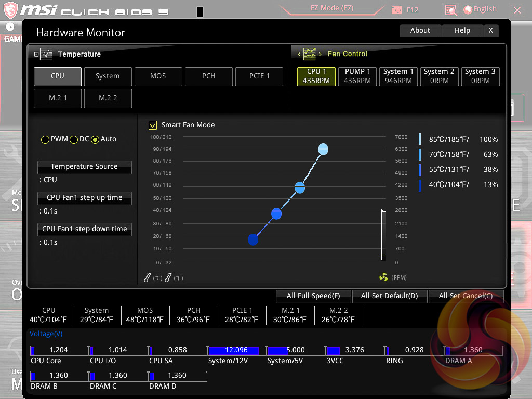Click the English language globe icon
Image resolution: width=532 pixels, height=399 pixels.
468,10
